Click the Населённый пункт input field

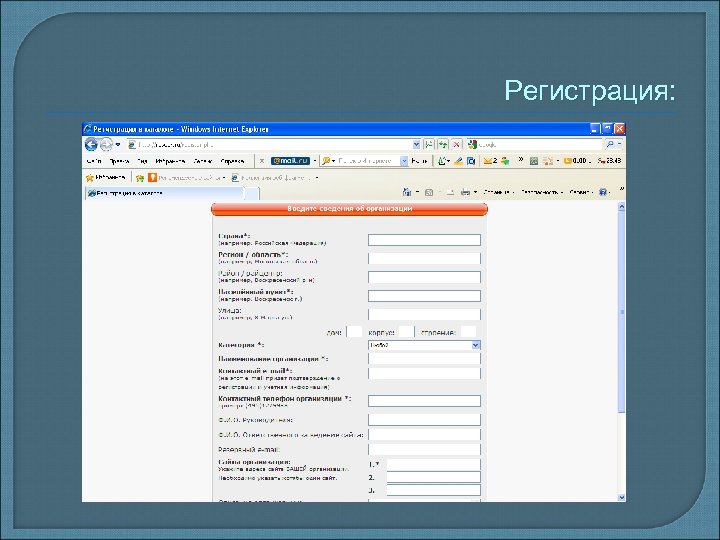click(x=424, y=296)
